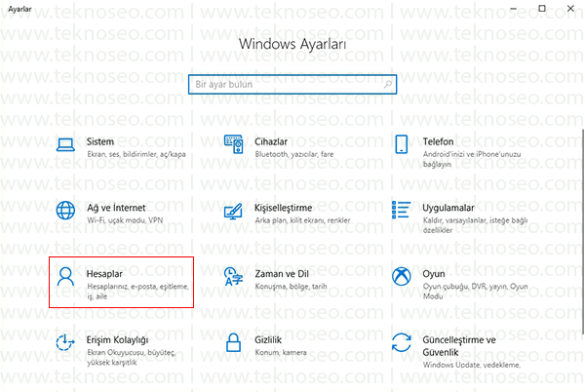
Task: Select Erişim Kolaylığı title
Action: (117, 339)
